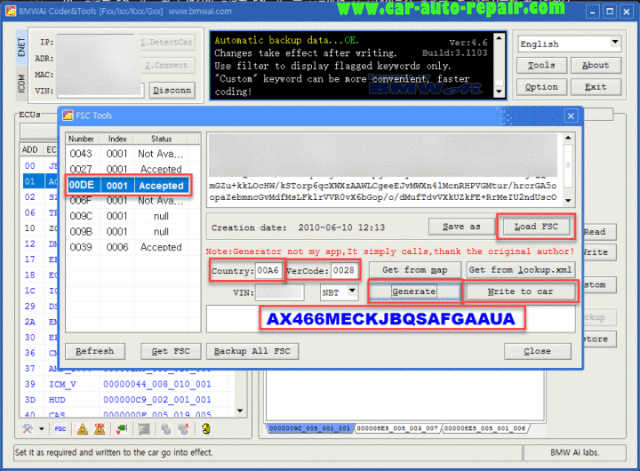The height and width of the screenshot is (471, 640).
Task: Click the Tools button
Action: point(541,65)
